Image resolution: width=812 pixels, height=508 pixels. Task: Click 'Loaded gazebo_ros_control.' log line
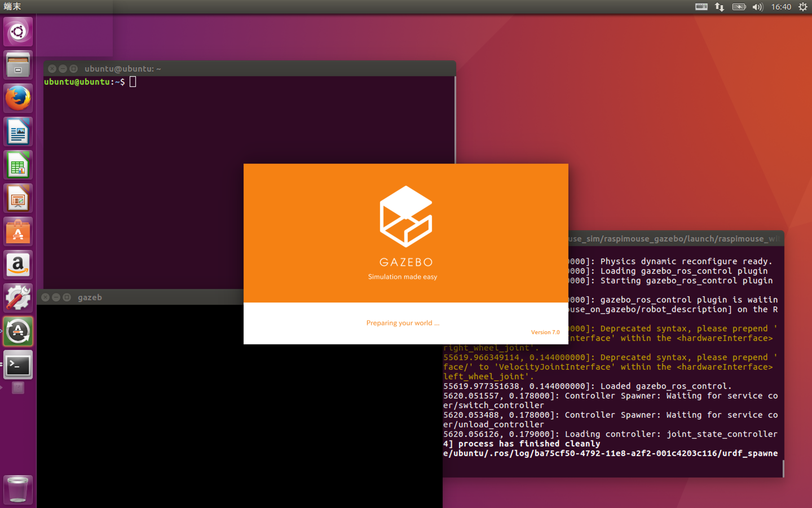point(666,386)
